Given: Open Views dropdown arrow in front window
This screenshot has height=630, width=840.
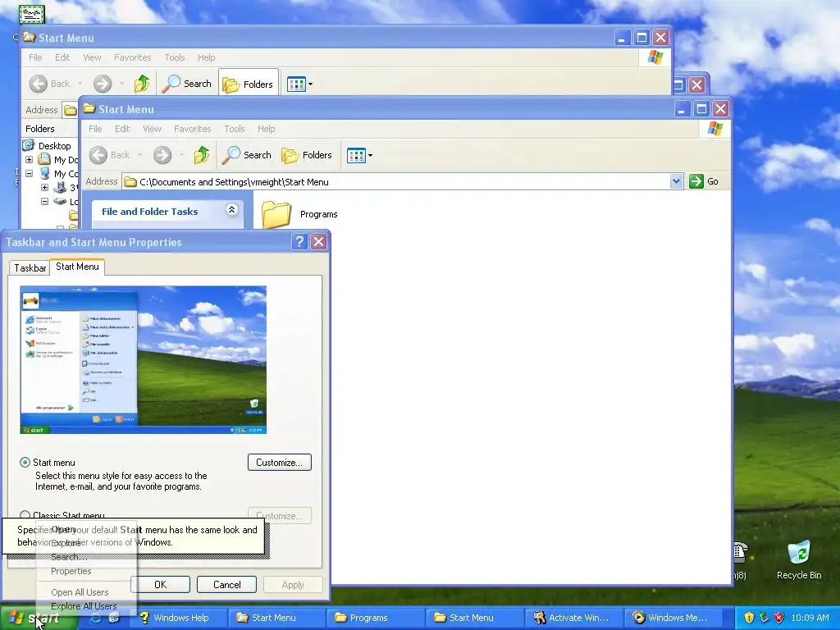Looking at the screenshot, I should [x=370, y=155].
